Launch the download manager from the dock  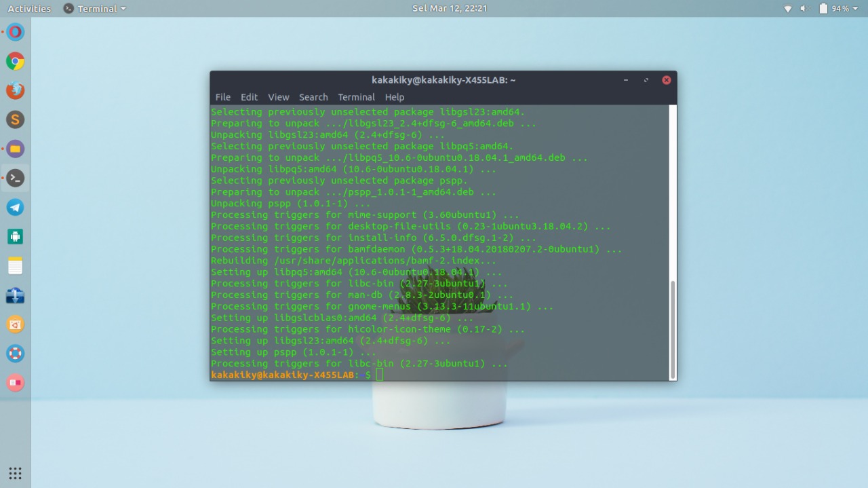[15, 295]
